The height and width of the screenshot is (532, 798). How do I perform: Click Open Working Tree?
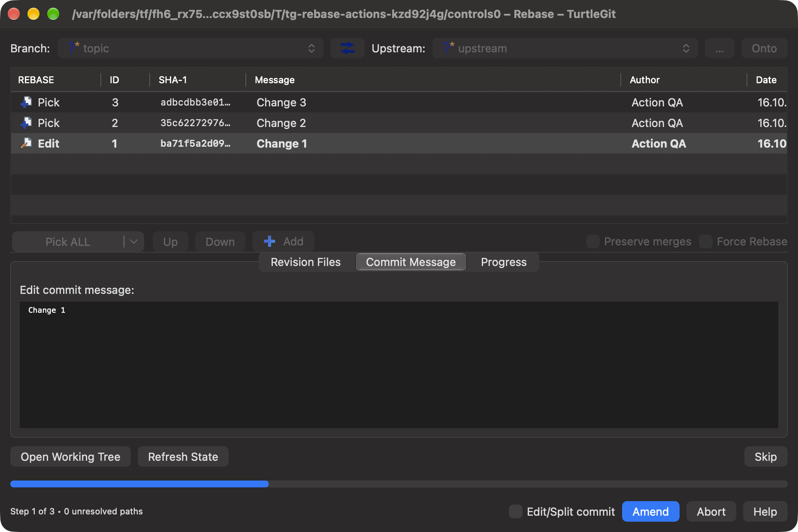pos(70,456)
